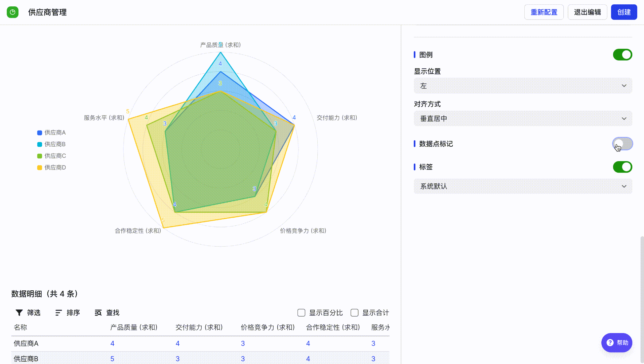Click the 供应商D yellow legend marker
644x364 pixels.
pyautogui.click(x=39, y=168)
